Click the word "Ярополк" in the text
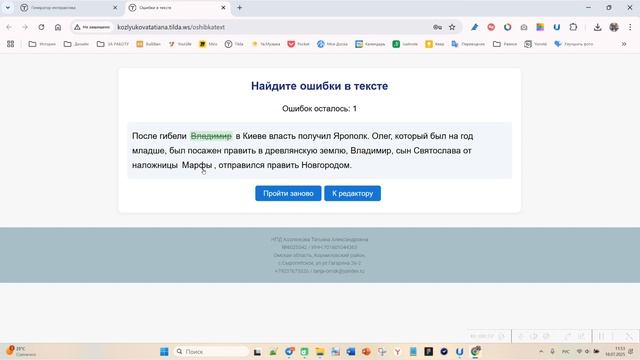Image resolution: width=640 pixels, height=360 pixels. [350, 136]
